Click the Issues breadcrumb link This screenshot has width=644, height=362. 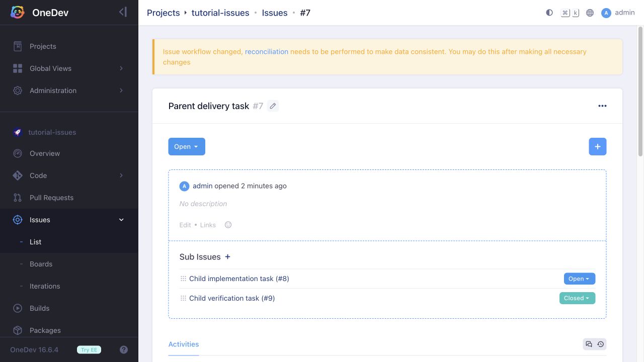[x=275, y=13]
